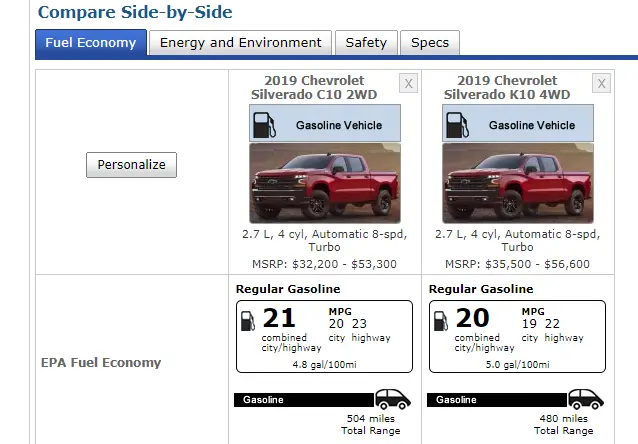The width and height of the screenshot is (638, 444).
Task: Open the Silverado C10 2WD truck photo
Action: point(325,183)
